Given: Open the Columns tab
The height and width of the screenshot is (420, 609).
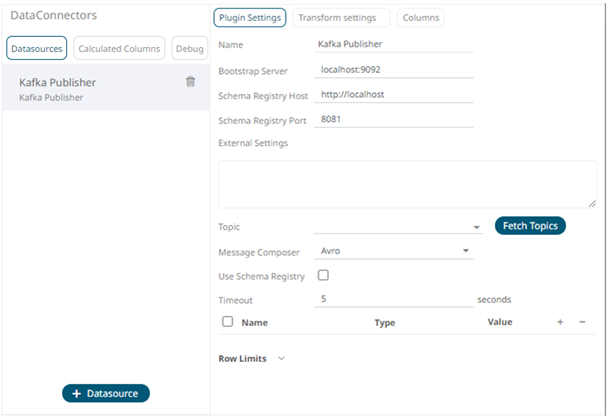Looking at the screenshot, I should (421, 18).
